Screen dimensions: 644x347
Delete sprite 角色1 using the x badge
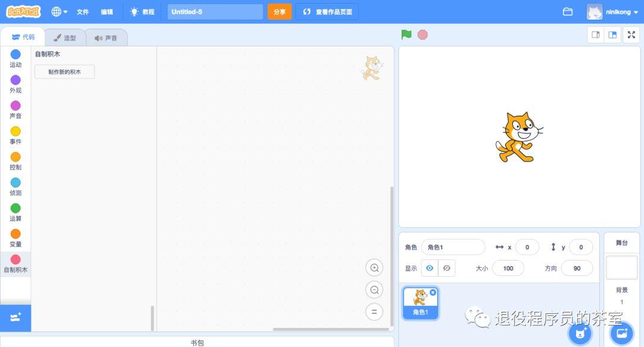coord(433,292)
